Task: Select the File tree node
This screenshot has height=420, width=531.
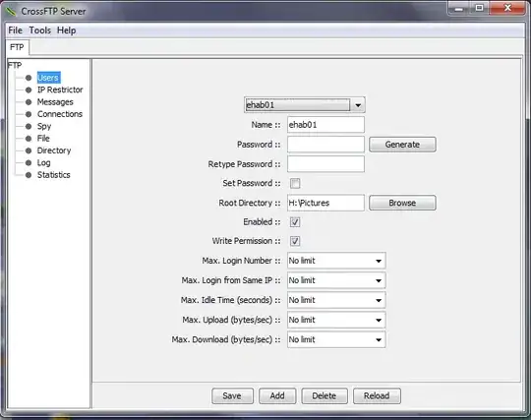Action: pyautogui.click(x=43, y=138)
